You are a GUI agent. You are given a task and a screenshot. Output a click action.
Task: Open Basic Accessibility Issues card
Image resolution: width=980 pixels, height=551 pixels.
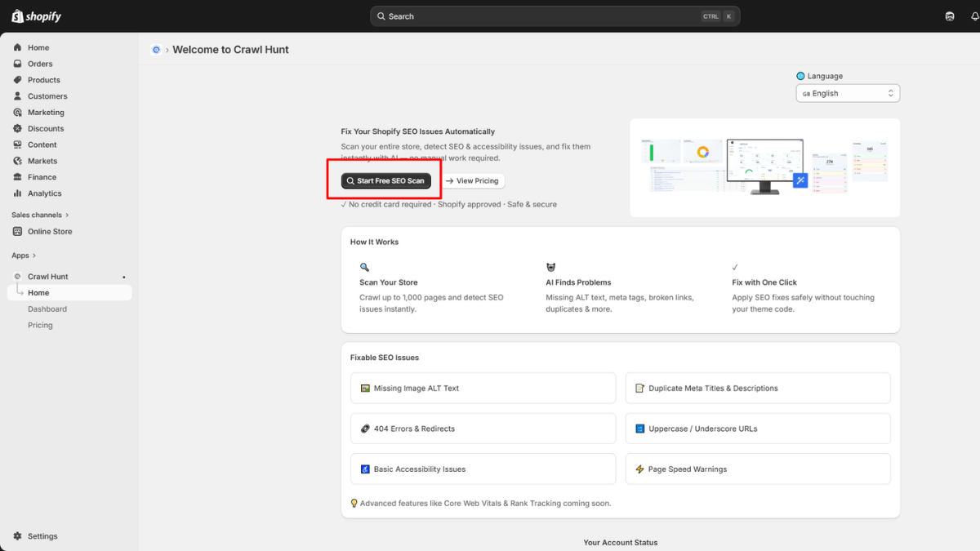click(x=483, y=469)
